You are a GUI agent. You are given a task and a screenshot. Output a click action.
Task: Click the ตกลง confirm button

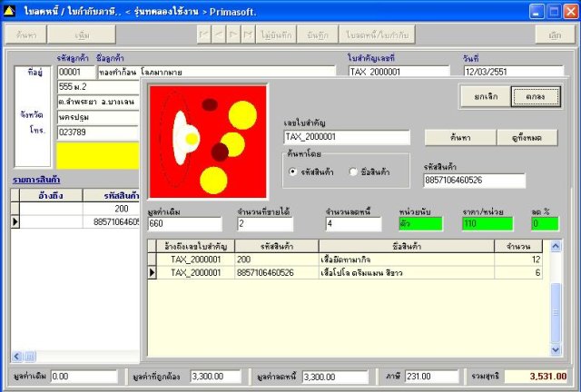(x=536, y=97)
